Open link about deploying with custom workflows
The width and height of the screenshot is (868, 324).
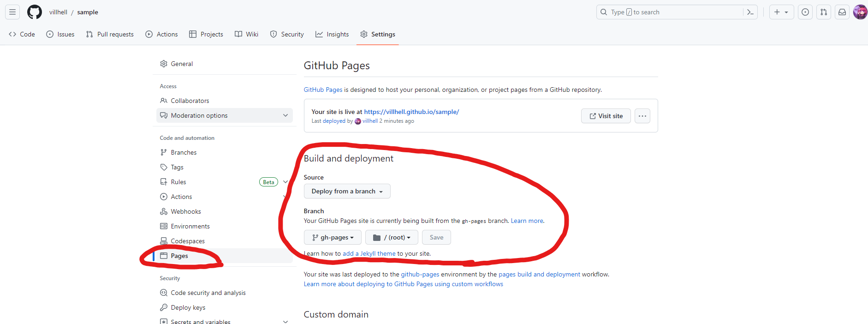[x=404, y=284]
